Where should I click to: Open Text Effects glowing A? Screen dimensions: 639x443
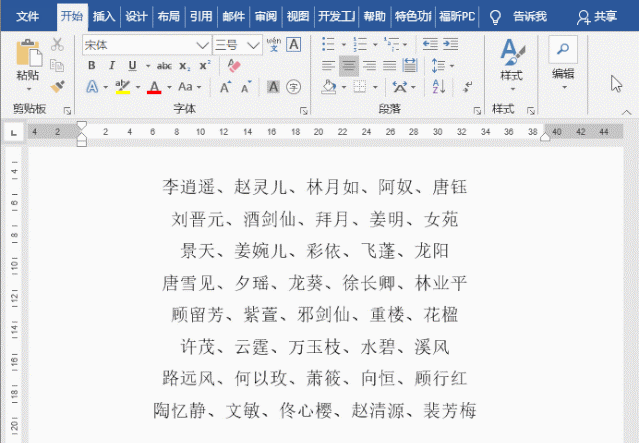93,87
